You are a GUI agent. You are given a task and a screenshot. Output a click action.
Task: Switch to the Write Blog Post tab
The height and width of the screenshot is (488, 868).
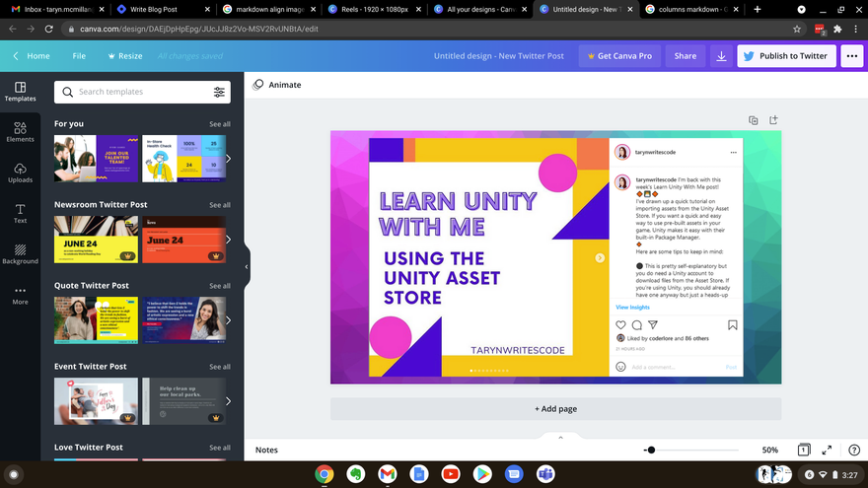[x=154, y=9]
